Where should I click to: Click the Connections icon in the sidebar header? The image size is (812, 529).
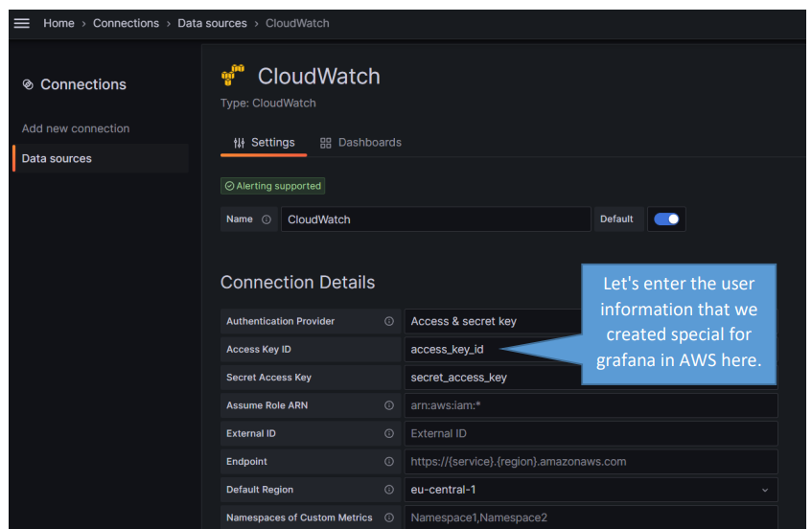[x=28, y=84]
